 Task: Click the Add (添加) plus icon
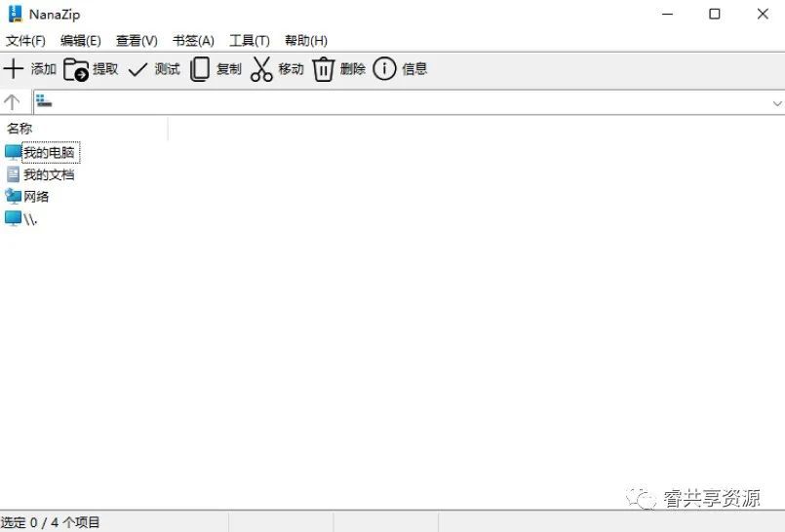(14, 69)
